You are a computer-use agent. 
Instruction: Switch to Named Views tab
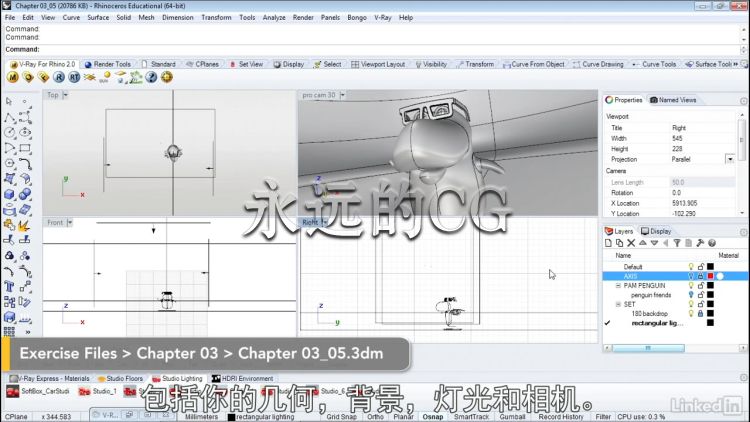673,100
